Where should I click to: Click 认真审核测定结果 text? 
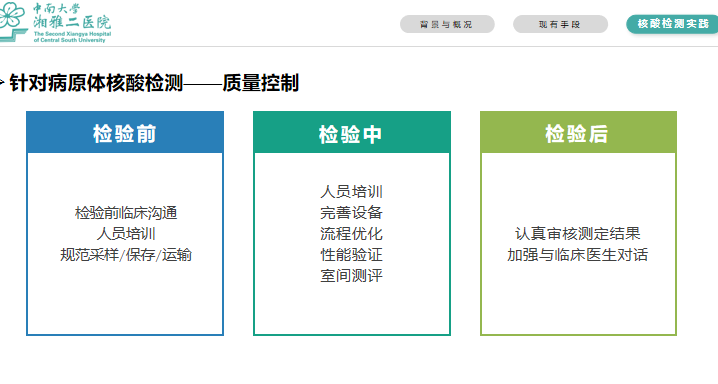[577, 234]
